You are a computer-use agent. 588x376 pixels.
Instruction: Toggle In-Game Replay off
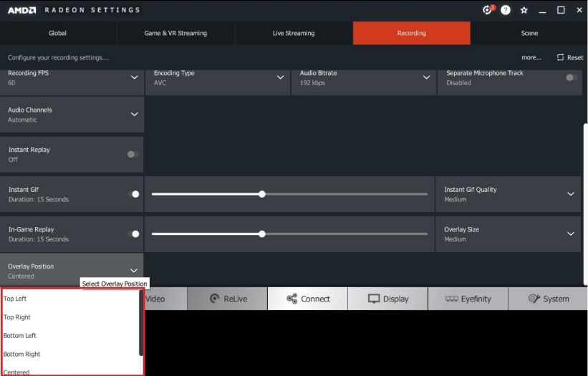133,234
